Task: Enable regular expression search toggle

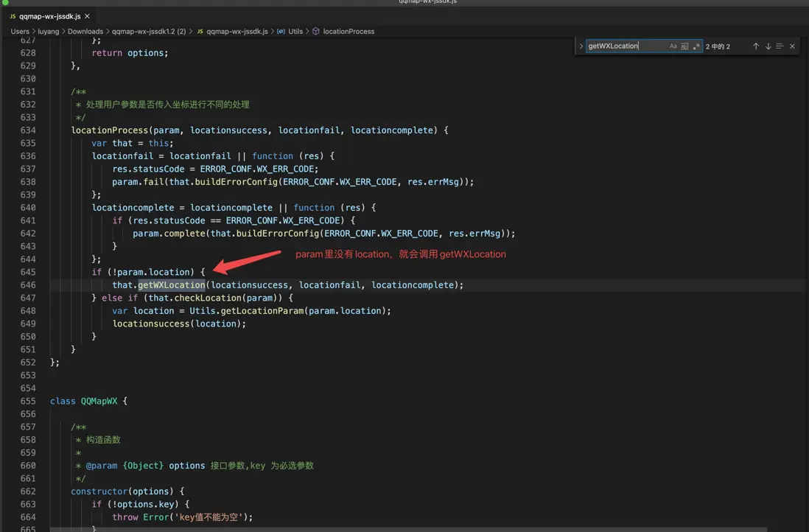Action: 696,46
